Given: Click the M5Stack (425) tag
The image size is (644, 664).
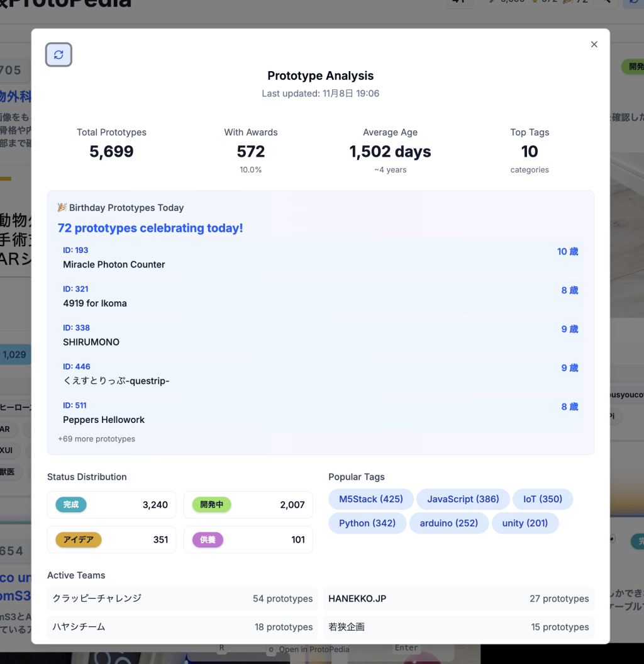Looking at the screenshot, I should [x=370, y=499].
